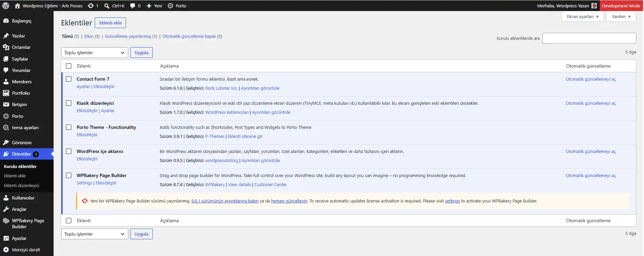Click the top Uygula button
The image size is (644, 256).
(141, 53)
